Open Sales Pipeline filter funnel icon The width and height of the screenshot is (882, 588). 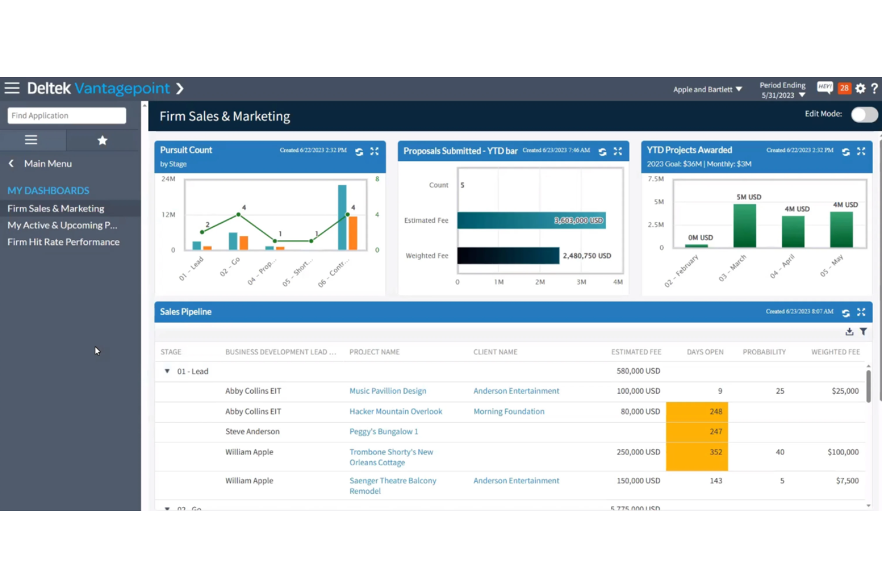864,332
